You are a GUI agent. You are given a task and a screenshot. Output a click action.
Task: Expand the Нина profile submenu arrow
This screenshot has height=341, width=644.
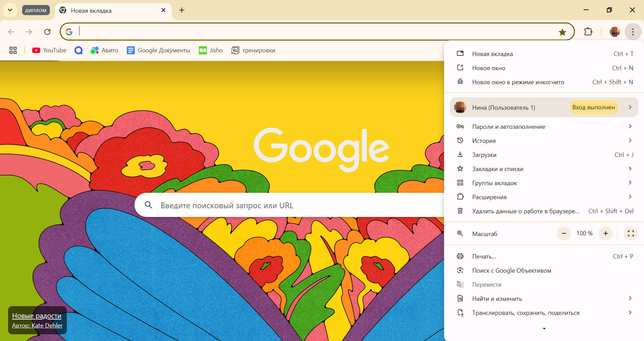pos(630,107)
